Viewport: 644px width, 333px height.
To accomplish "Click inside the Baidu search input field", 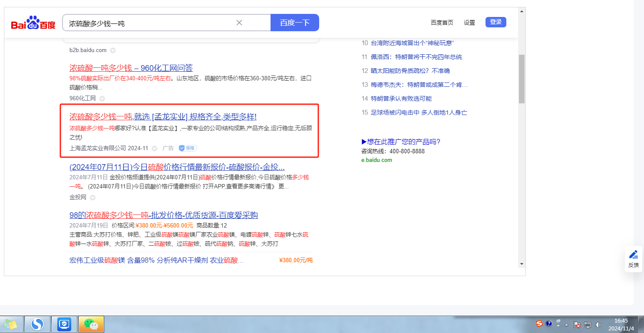I will (x=148, y=23).
